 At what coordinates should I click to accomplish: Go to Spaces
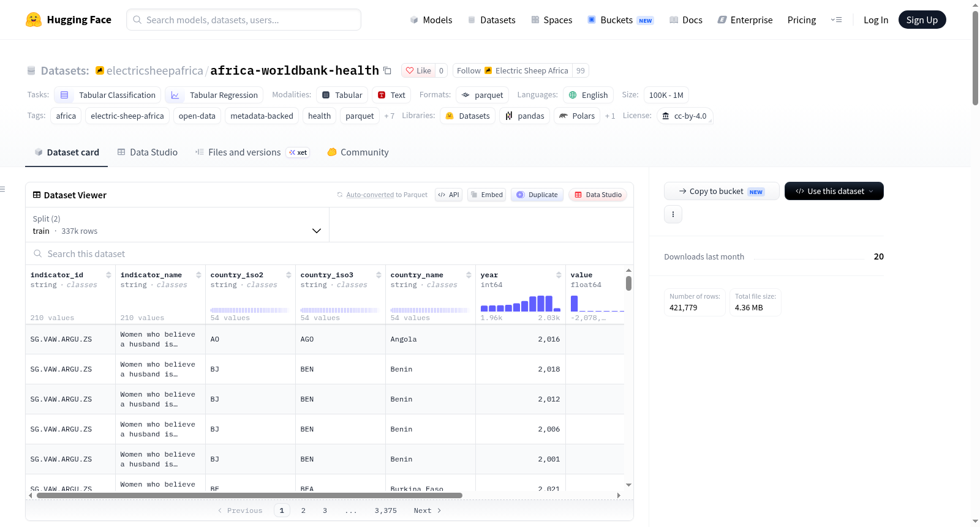(552, 20)
